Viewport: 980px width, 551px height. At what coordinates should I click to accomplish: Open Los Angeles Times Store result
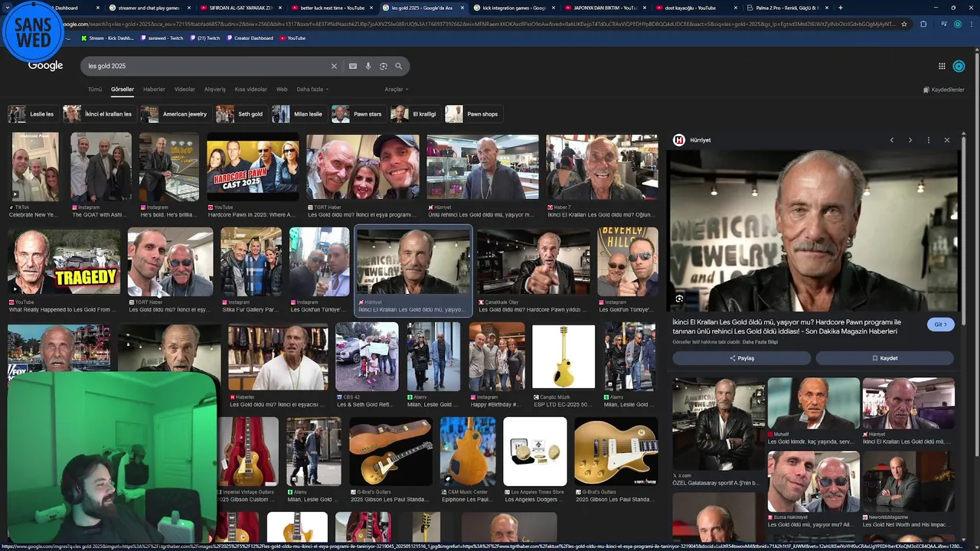534,452
